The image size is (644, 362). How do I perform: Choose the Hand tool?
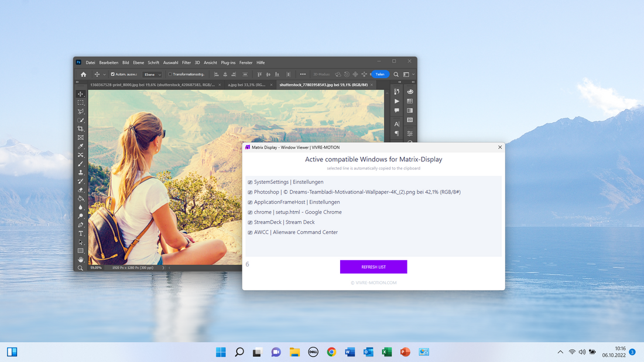81,259
